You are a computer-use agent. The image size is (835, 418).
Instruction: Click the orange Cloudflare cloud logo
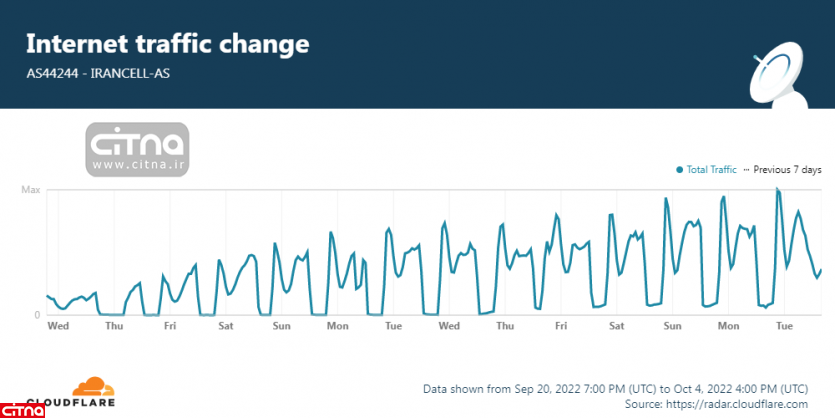[x=91, y=388]
